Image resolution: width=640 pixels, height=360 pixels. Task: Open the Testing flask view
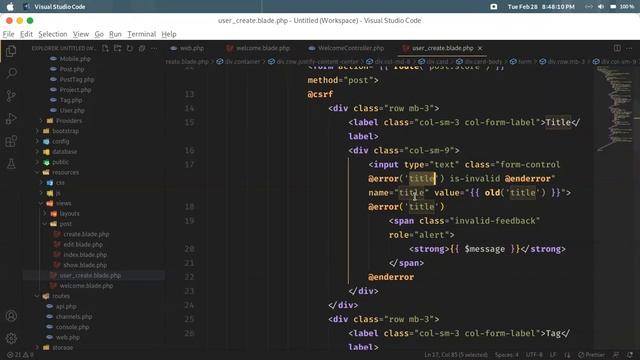coord(11,164)
